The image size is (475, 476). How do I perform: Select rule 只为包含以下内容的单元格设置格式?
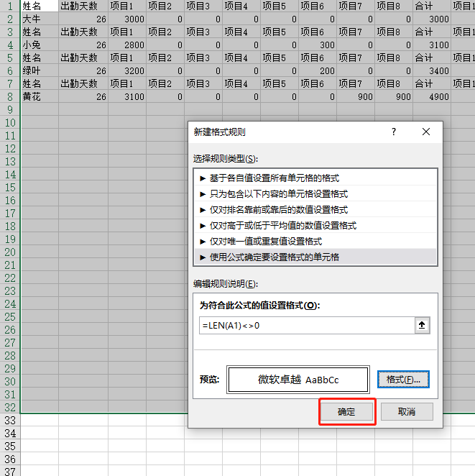(x=315, y=194)
